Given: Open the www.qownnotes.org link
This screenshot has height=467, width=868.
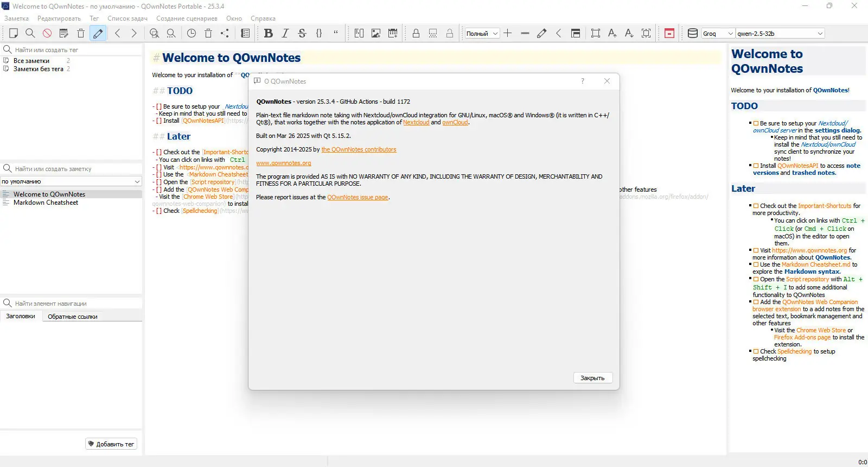Looking at the screenshot, I should click(x=284, y=163).
